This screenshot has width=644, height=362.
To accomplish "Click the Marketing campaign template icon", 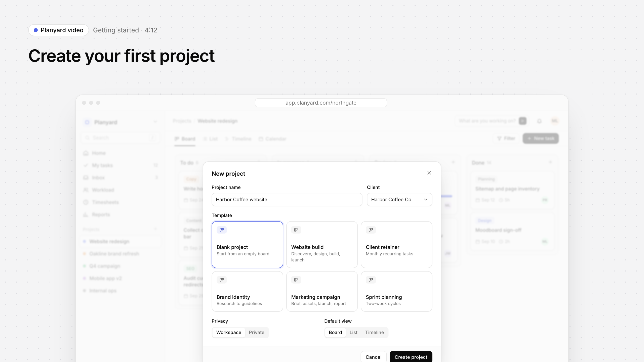I will [x=296, y=280].
